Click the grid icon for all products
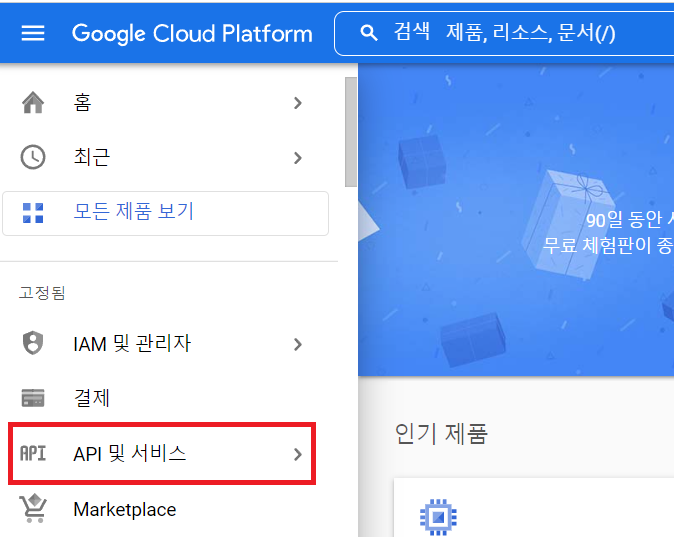 [x=33, y=213]
